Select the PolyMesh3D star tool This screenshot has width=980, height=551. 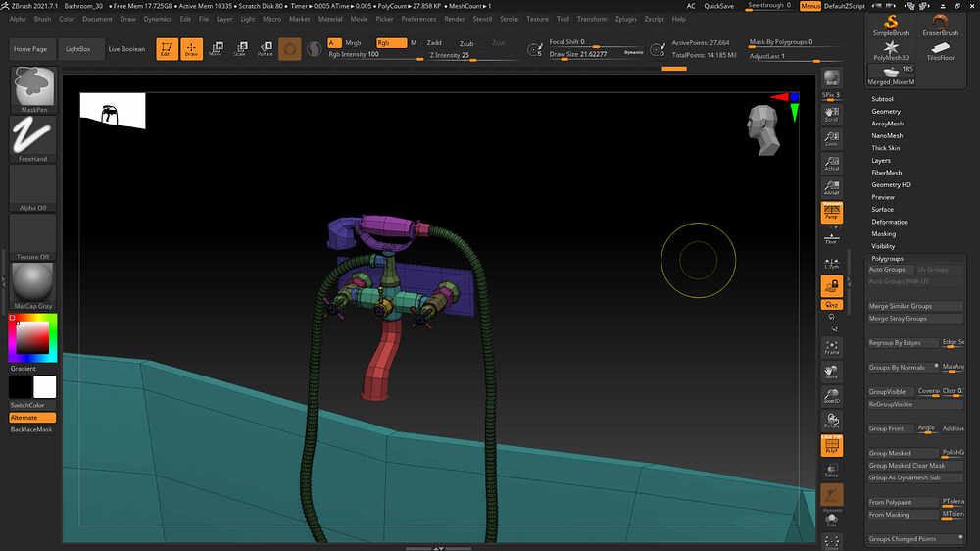tap(891, 50)
